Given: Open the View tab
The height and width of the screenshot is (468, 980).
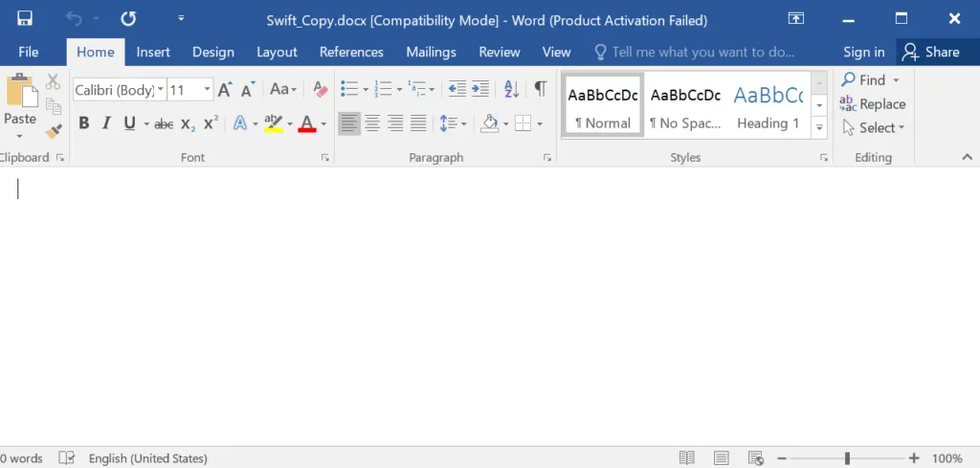Looking at the screenshot, I should (556, 52).
